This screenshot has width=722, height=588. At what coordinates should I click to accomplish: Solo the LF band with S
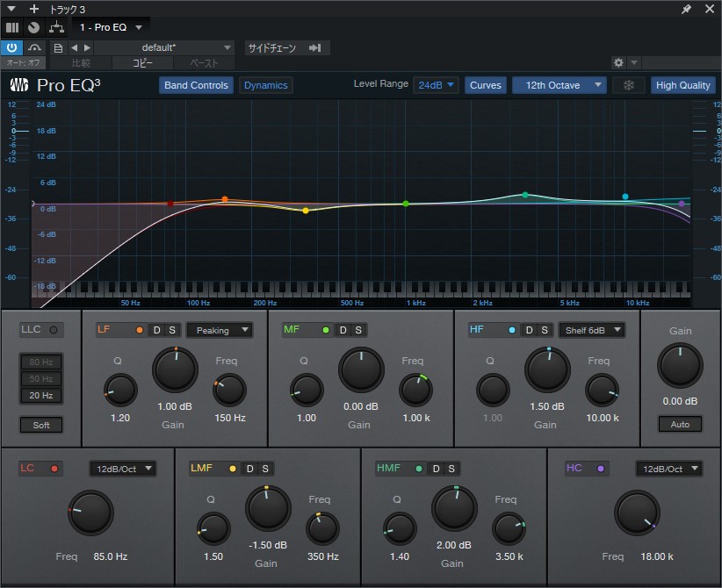[x=172, y=330]
